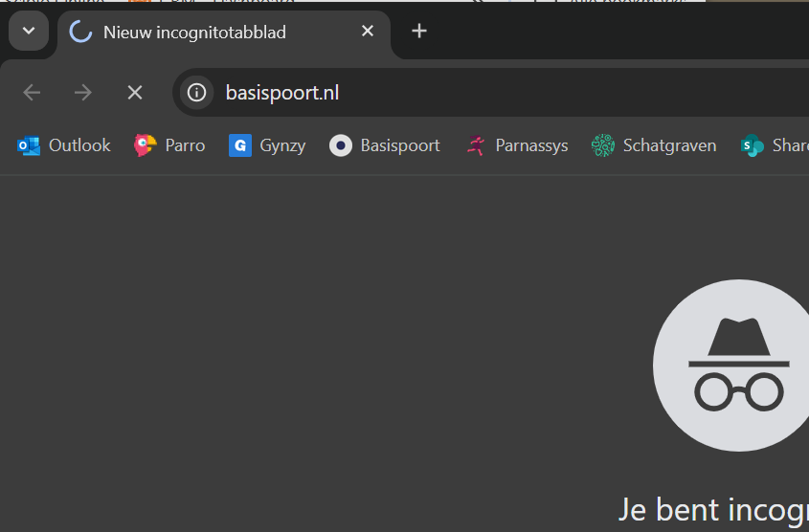Open a new tab with plus button
The width and height of the screenshot is (809, 532).
(419, 31)
